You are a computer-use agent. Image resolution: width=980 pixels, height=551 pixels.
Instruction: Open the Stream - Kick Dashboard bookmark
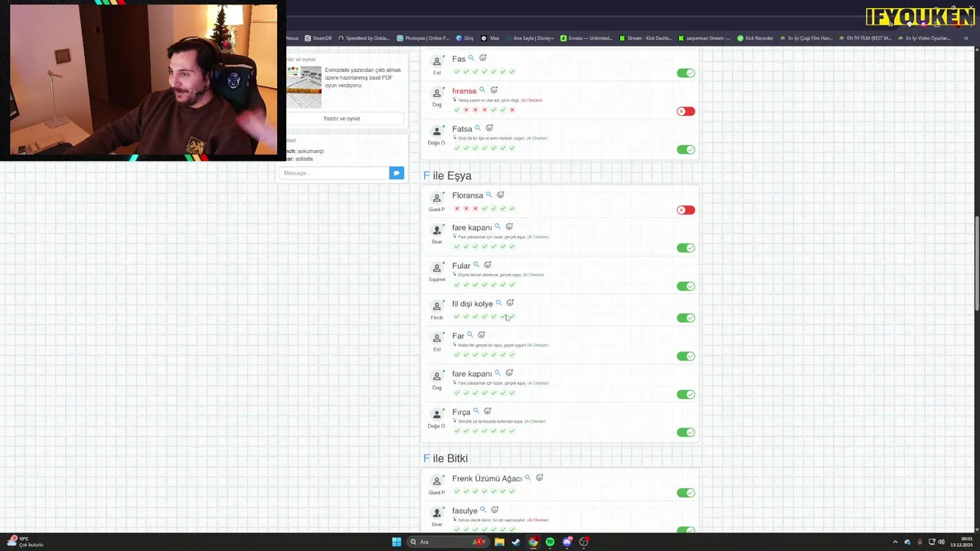click(645, 37)
